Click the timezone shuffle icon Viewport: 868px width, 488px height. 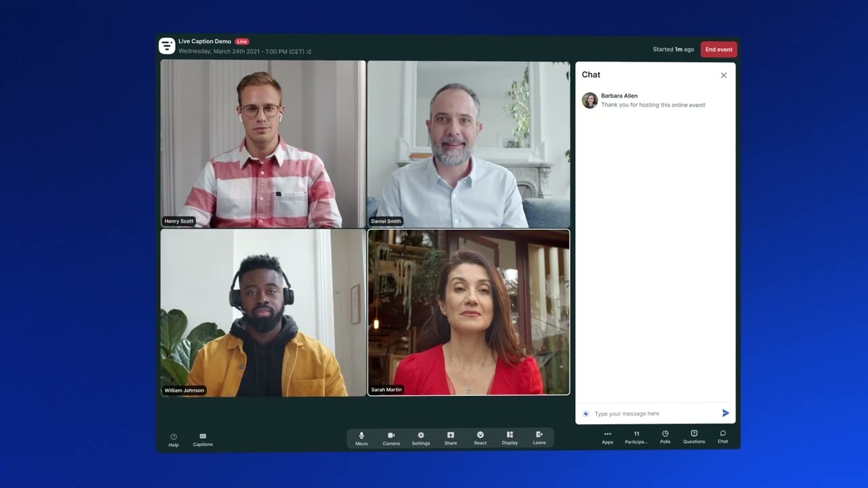[309, 52]
